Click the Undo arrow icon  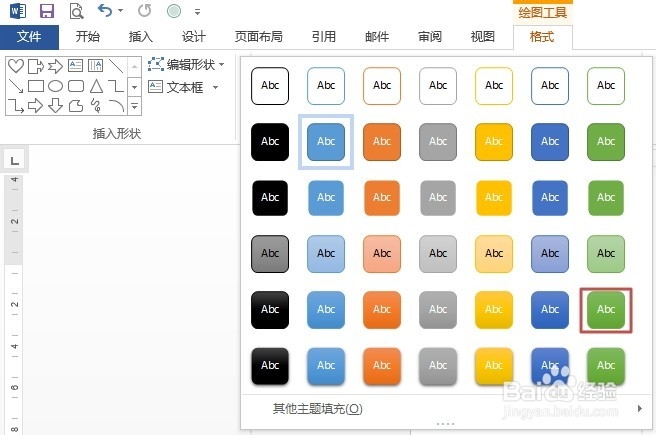click(105, 10)
